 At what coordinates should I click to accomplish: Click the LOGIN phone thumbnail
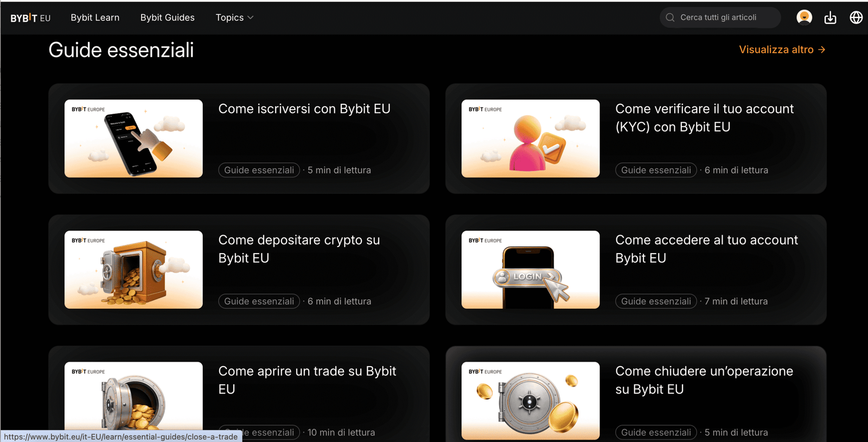531,270
